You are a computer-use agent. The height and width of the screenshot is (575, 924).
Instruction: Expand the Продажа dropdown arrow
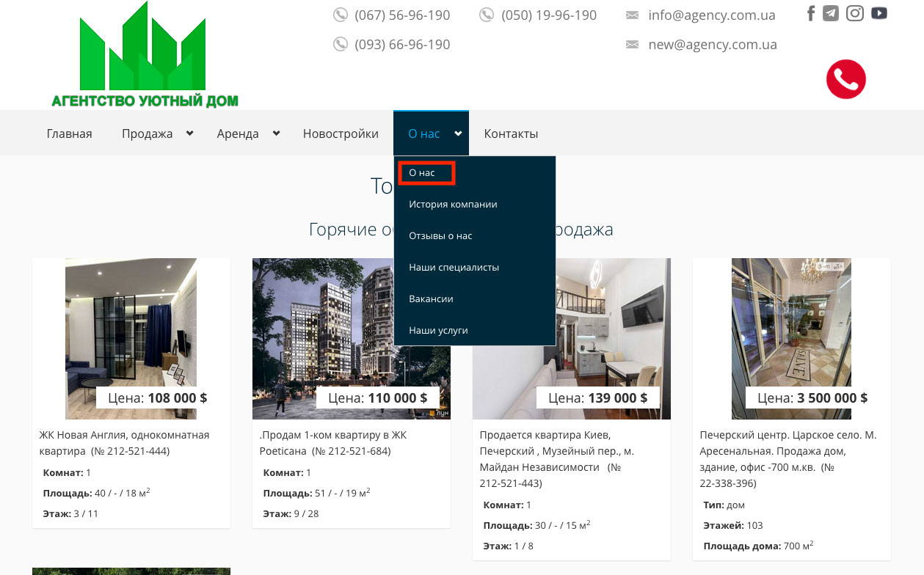189,133
